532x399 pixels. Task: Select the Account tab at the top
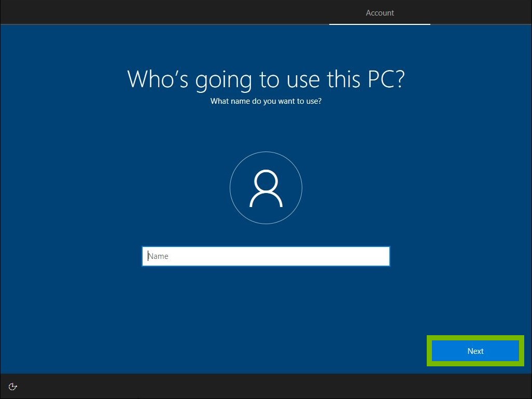point(380,12)
